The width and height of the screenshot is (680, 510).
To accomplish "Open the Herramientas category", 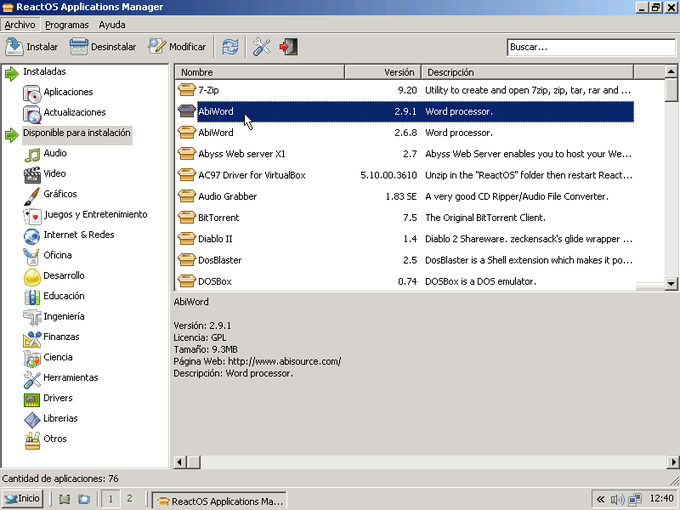I will [x=71, y=377].
